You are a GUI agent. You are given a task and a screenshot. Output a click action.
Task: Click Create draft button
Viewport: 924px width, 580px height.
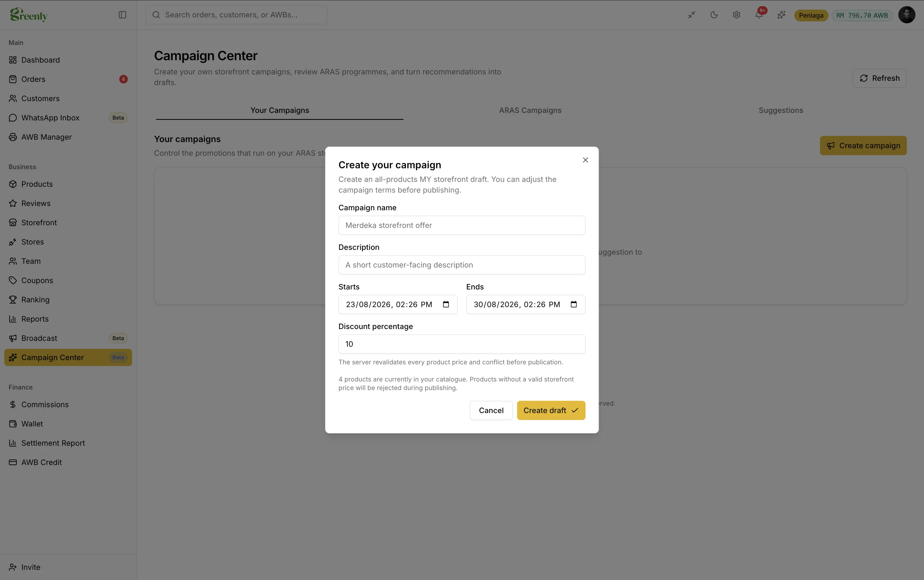point(551,410)
